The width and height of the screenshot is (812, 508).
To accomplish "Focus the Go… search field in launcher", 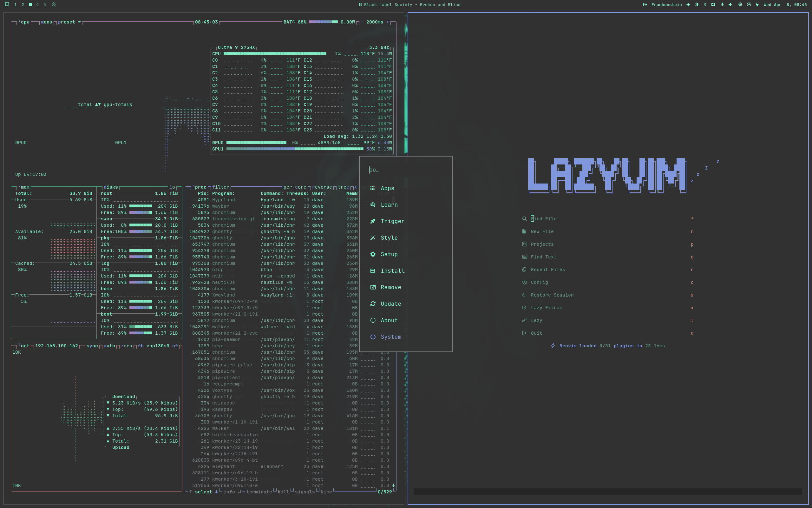I will click(x=406, y=170).
